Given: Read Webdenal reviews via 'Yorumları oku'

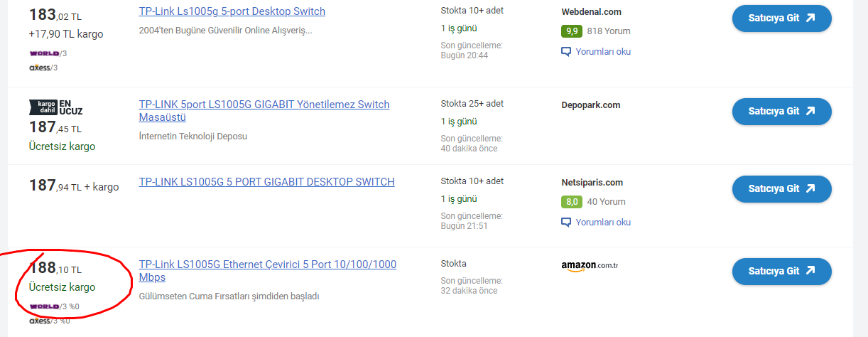Looking at the screenshot, I should pos(602,52).
